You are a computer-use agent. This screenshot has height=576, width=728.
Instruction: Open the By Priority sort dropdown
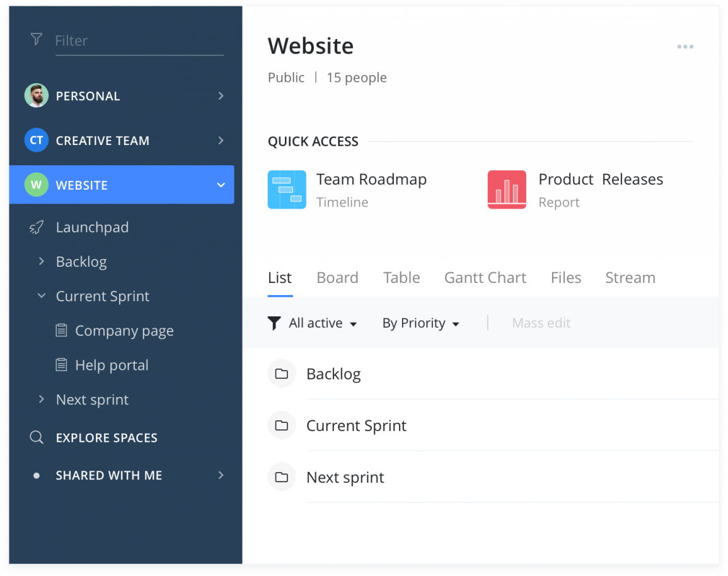(420, 323)
